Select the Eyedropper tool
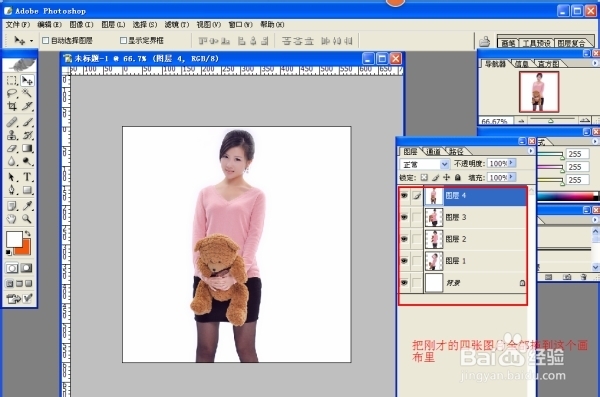600x397 pixels. tap(27, 206)
